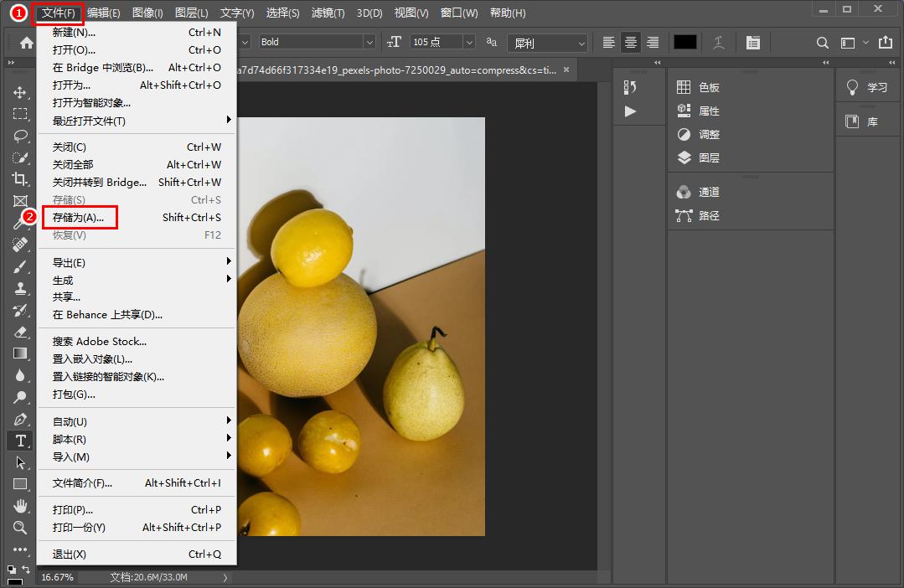Screen dimensions: 904x588
Task: Select the Lasso tool
Action: (20, 136)
